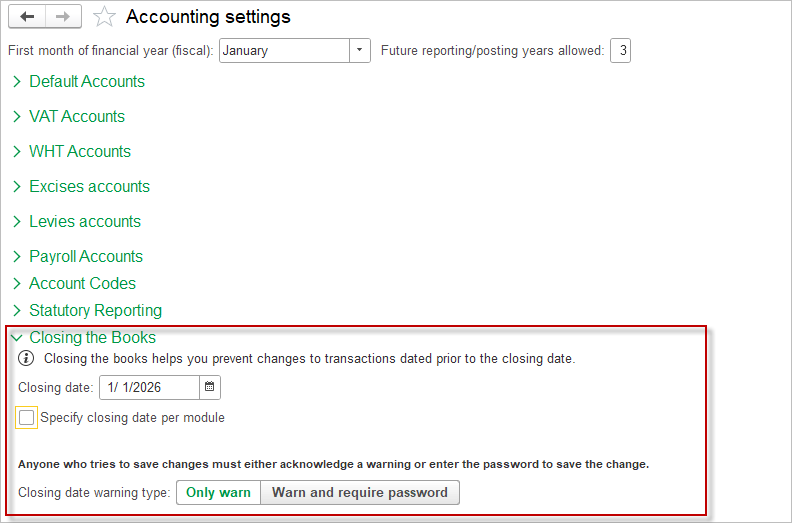This screenshot has width=792, height=523.
Task: Expand the Account Codes section
Action: (82, 284)
